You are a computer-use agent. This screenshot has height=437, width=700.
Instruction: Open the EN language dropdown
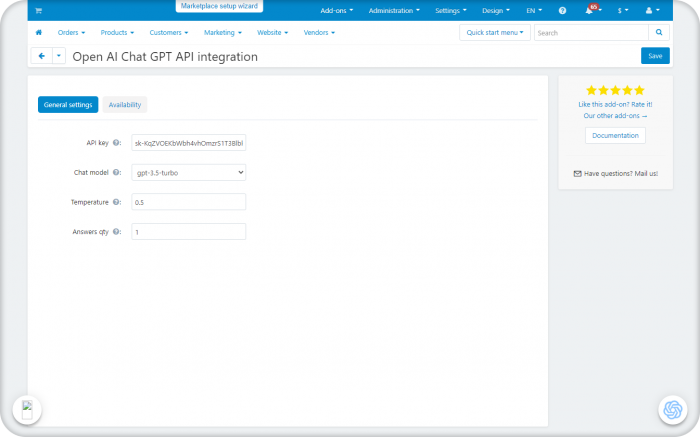tap(534, 11)
